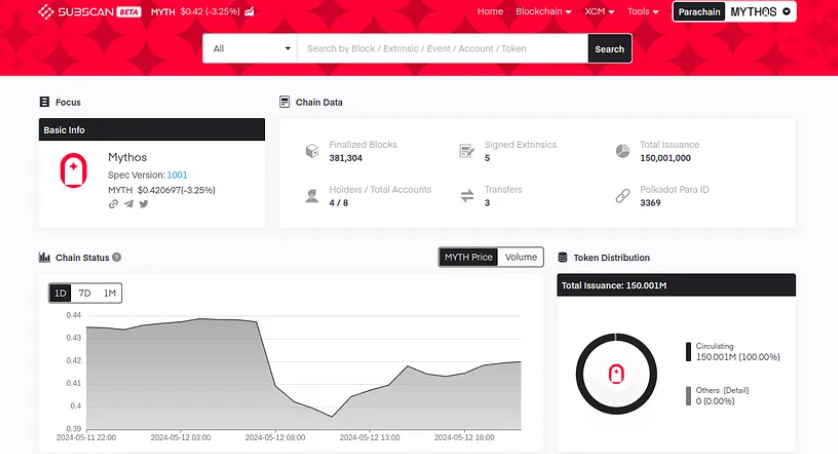This screenshot has height=454, width=838.
Task: Click the Search button
Action: [609, 49]
